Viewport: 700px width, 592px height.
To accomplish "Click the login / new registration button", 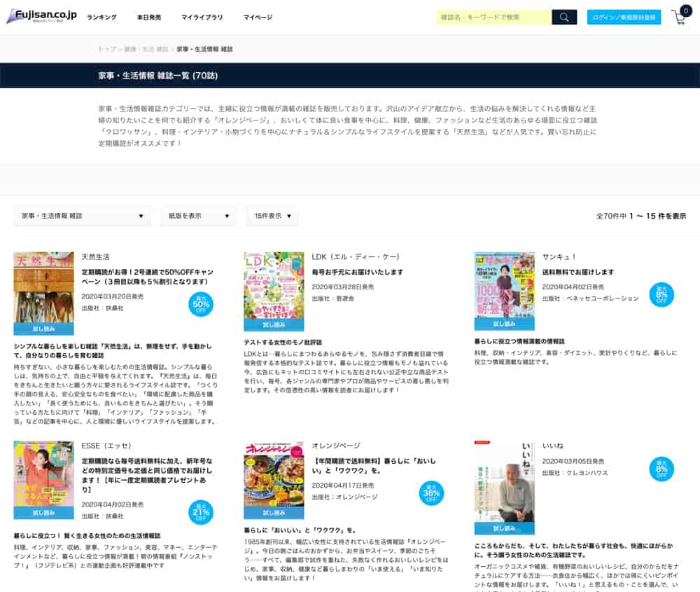I will pos(624,17).
